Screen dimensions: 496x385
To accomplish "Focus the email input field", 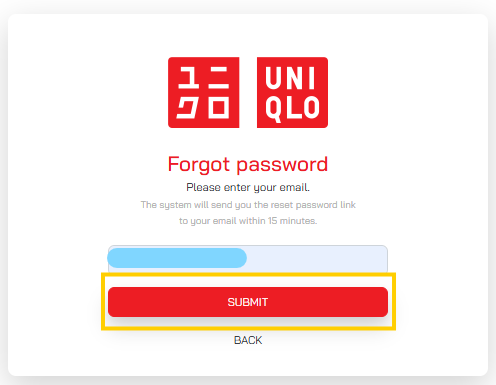I will click(x=248, y=259).
